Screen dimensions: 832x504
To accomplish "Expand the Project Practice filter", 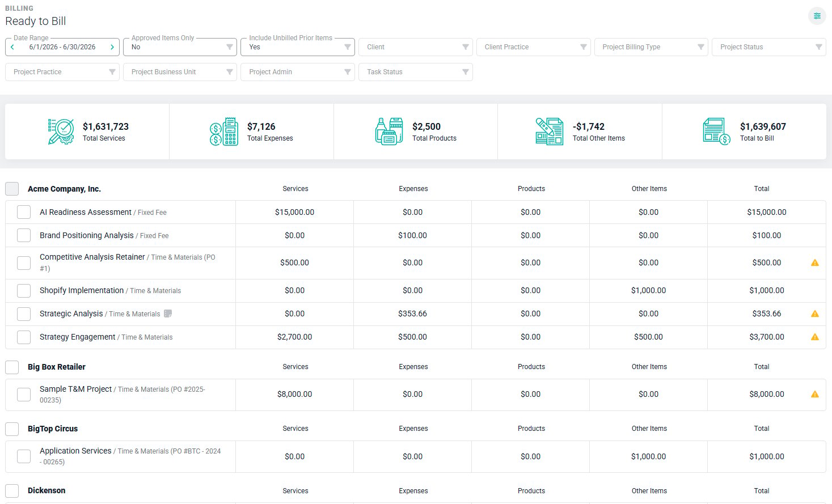I will 62,72.
